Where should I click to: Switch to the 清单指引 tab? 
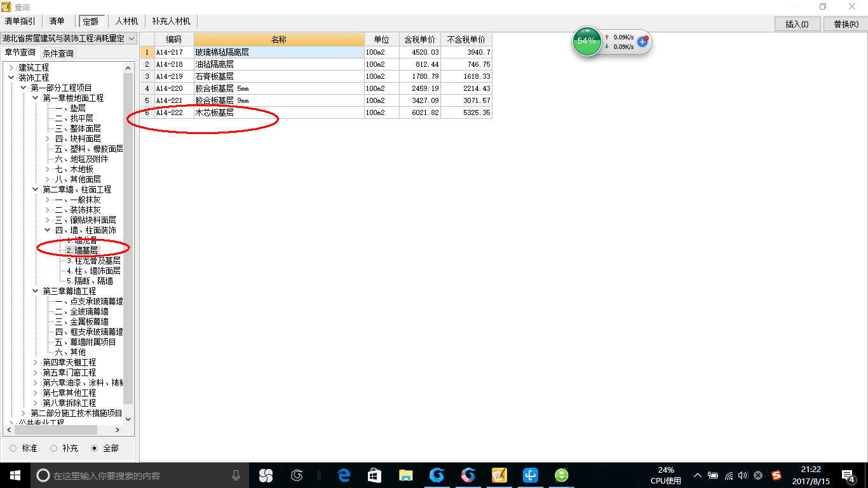point(20,21)
